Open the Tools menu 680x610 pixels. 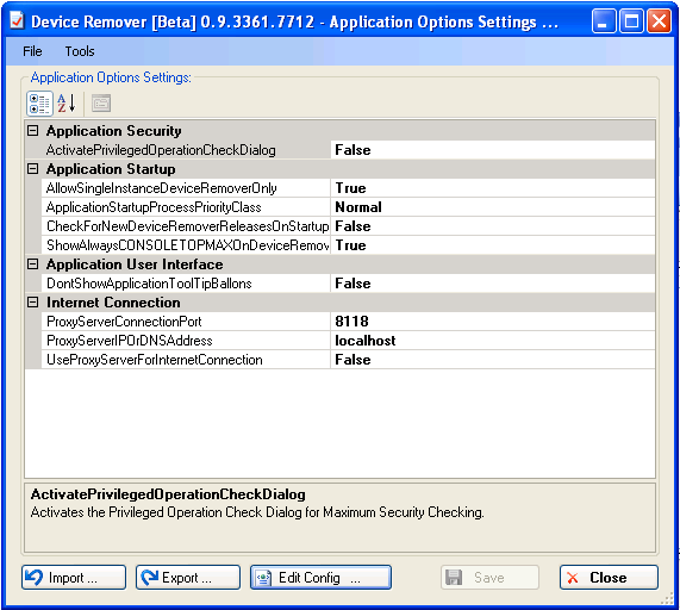pyautogui.click(x=79, y=51)
